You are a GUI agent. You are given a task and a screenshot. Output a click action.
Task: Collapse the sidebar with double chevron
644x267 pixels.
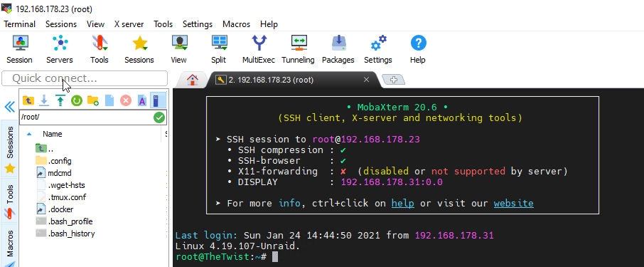click(9, 107)
